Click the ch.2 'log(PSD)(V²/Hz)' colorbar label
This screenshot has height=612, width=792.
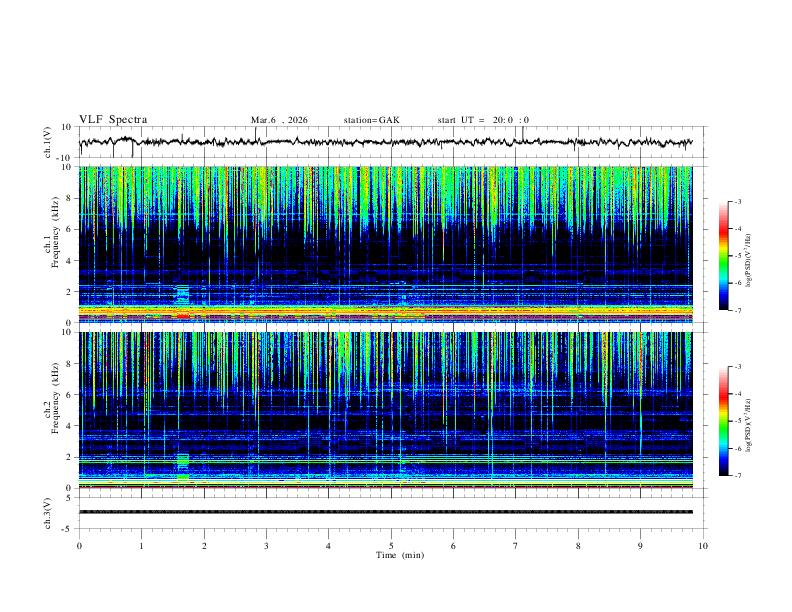point(749,425)
